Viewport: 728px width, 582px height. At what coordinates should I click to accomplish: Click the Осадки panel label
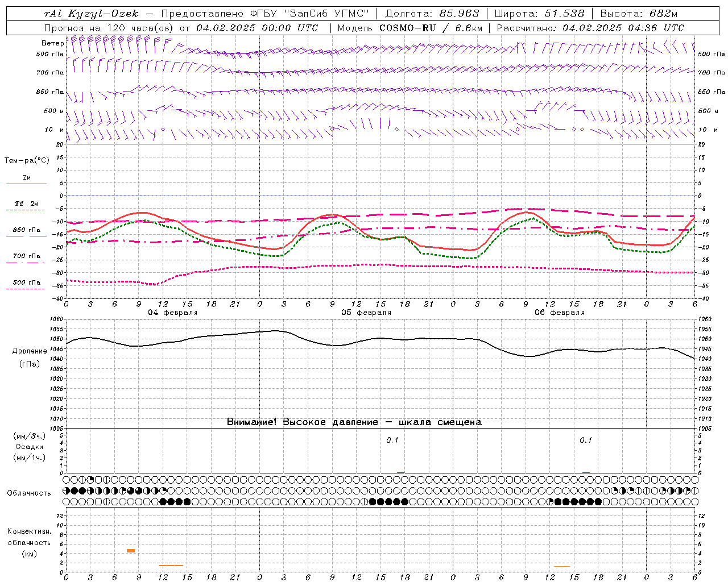coord(30,447)
